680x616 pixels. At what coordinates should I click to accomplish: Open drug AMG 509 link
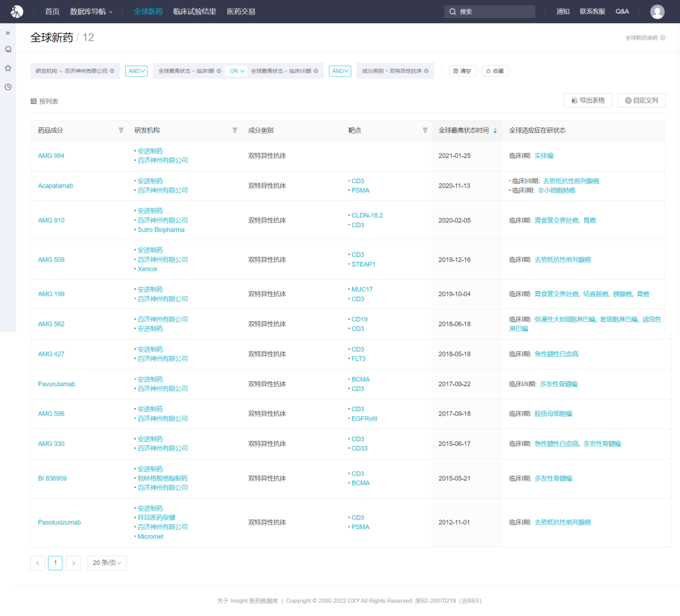[51, 260]
